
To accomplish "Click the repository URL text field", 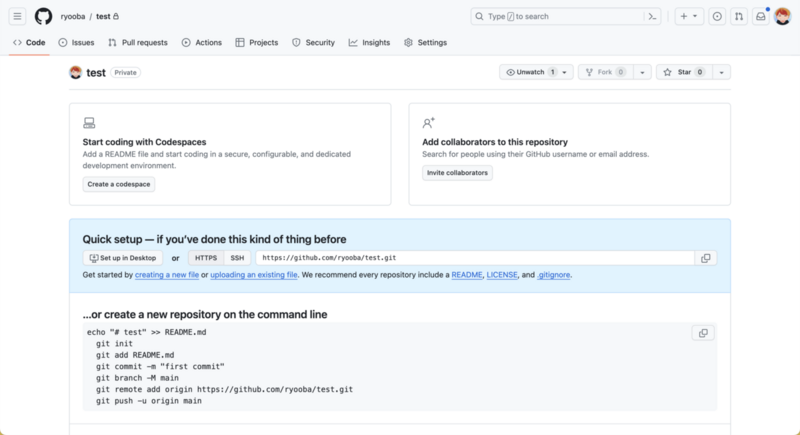I will 475,258.
